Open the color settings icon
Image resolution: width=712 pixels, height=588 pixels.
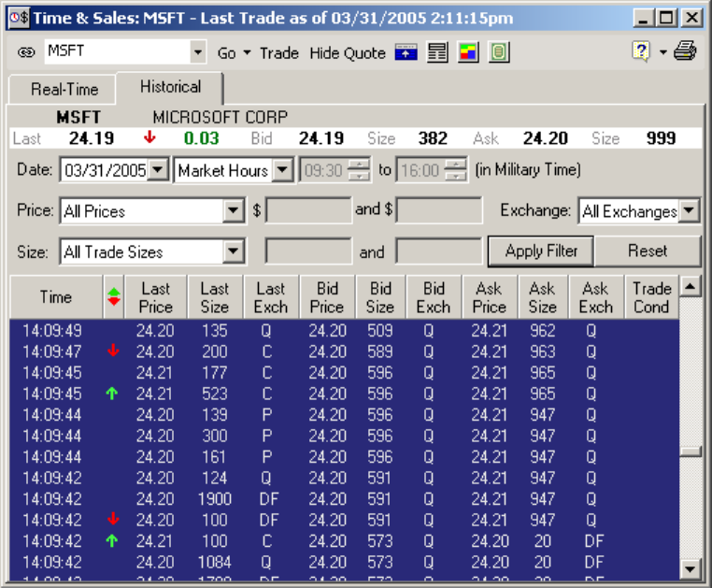468,52
